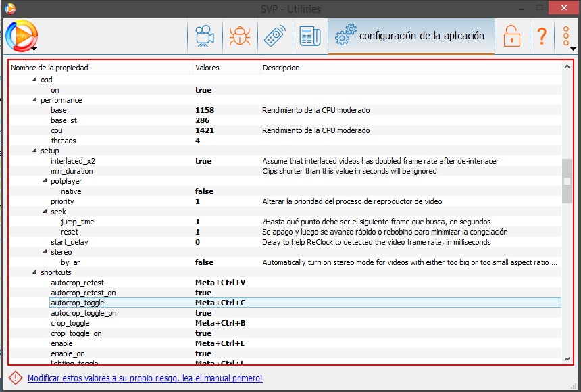Collapse the setup tree node
This screenshot has width=581, height=392.
(35, 151)
